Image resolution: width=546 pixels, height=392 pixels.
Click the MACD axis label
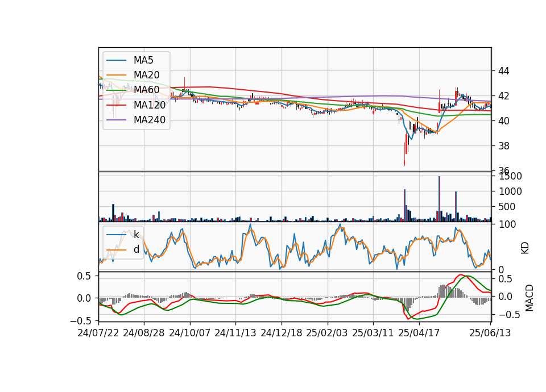coord(529,298)
